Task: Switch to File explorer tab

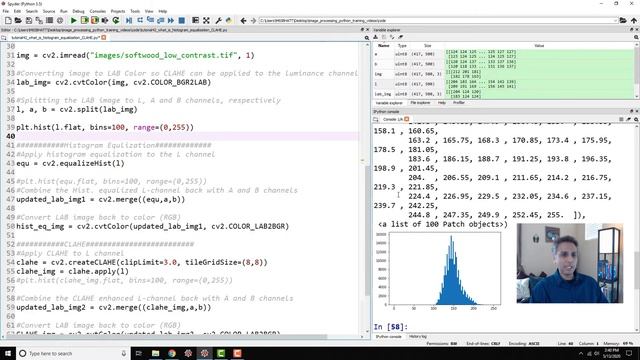Action: [420, 103]
